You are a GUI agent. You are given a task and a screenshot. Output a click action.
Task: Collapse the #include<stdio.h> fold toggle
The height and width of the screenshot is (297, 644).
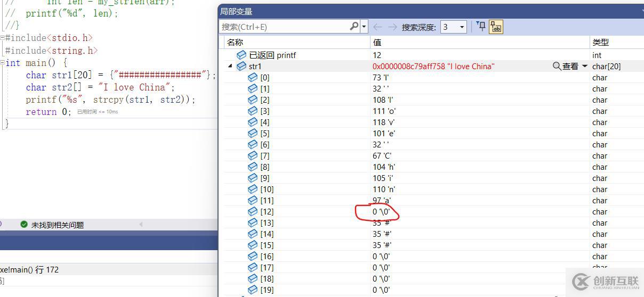(x=3, y=38)
